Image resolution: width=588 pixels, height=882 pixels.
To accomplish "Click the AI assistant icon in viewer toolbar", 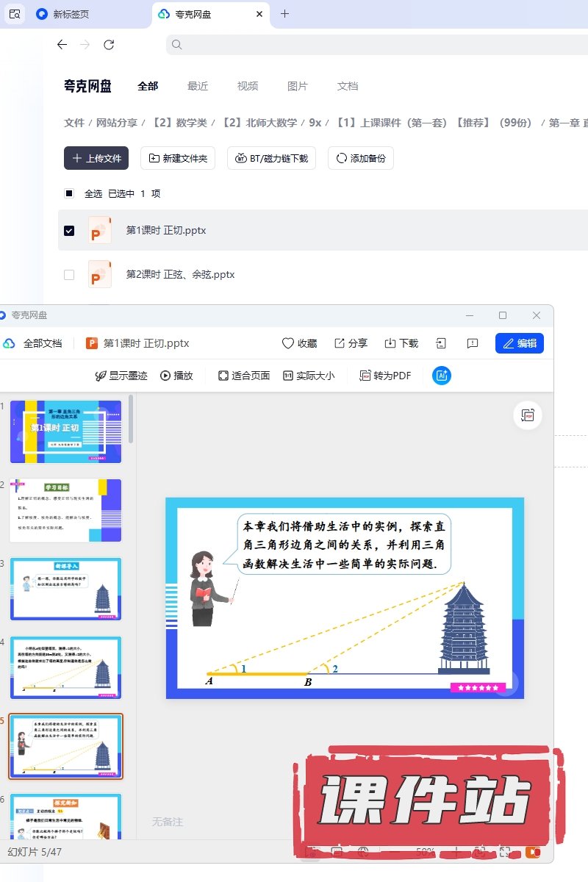I will (x=442, y=376).
